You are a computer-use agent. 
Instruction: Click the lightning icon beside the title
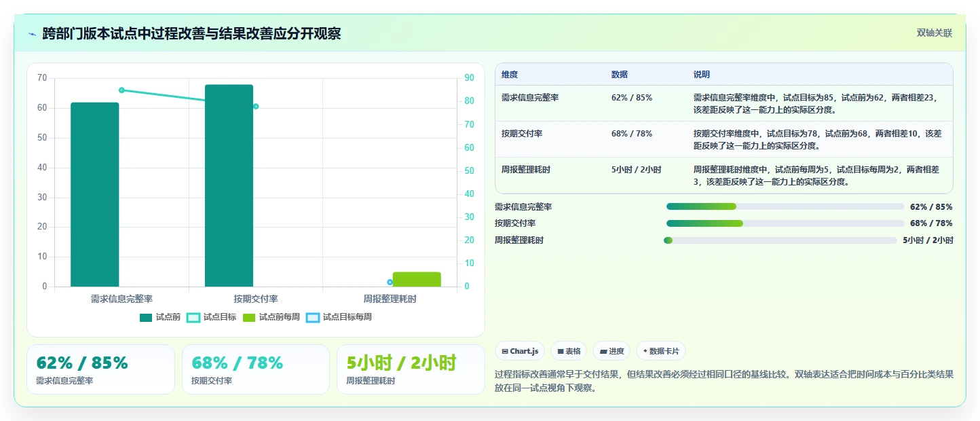pos(32,33)
